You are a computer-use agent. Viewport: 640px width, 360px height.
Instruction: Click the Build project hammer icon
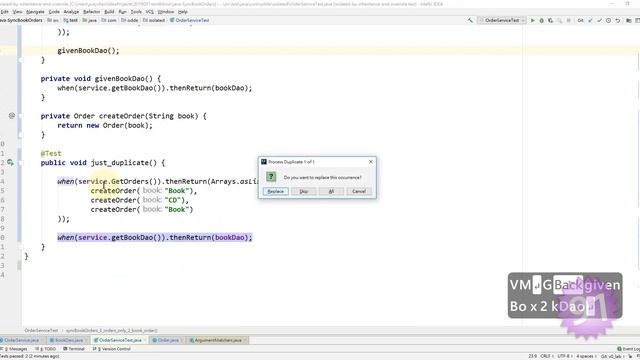[470, 20]
